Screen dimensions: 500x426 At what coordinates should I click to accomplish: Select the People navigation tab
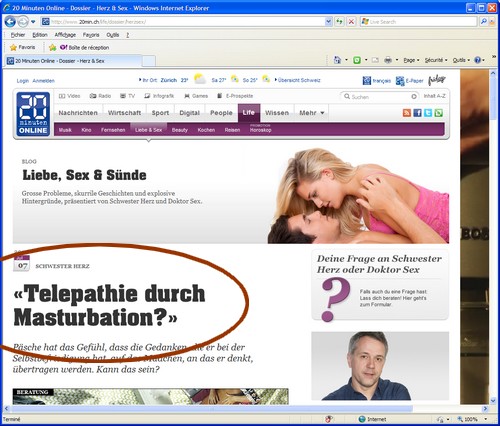click(221, 113)
